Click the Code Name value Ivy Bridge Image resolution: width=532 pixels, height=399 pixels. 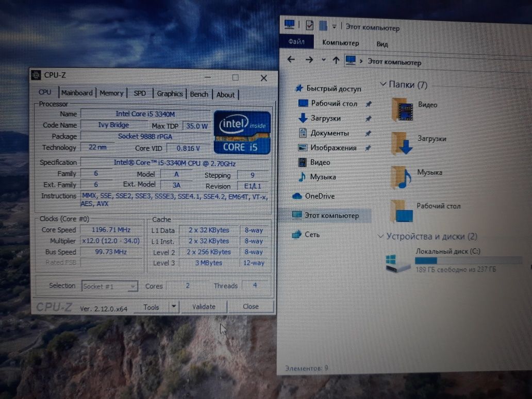(x=113, y=125)
